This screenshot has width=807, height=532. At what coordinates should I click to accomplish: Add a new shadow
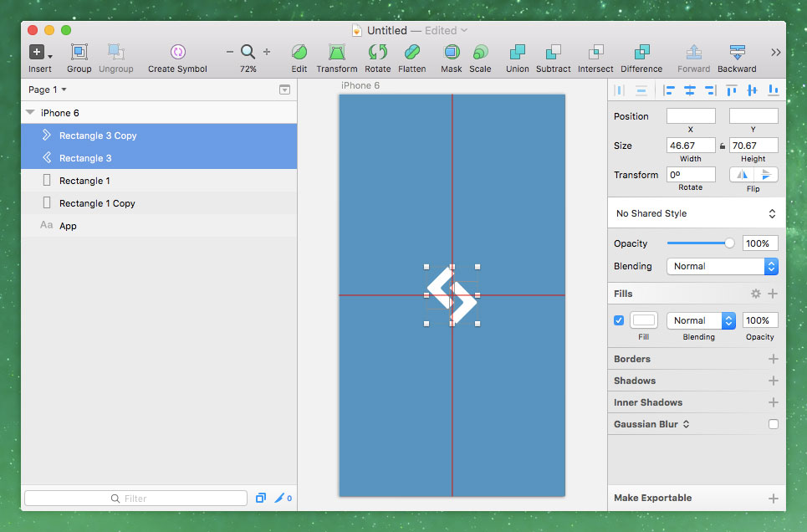click(x=773, y=381)
